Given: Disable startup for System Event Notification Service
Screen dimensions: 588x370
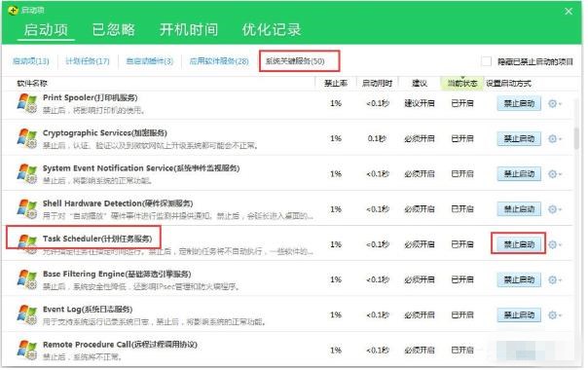Looking at the screenshot, I should point(519,174).
